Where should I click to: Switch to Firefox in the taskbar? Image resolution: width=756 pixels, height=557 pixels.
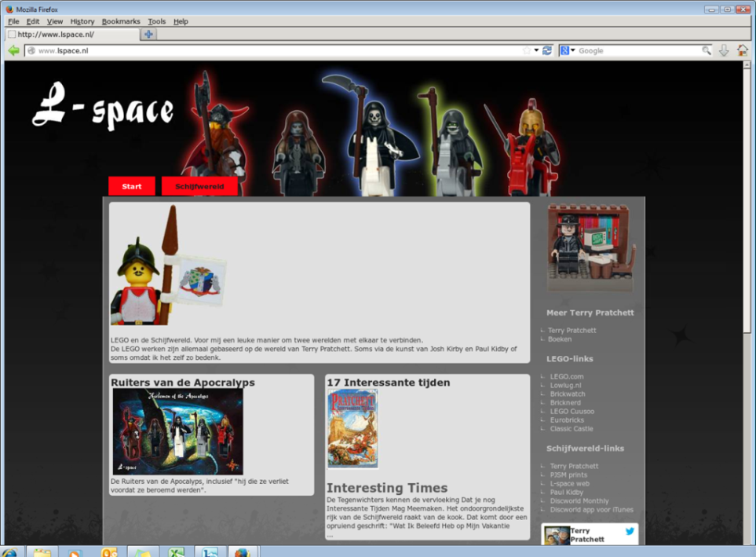(243, 552)
